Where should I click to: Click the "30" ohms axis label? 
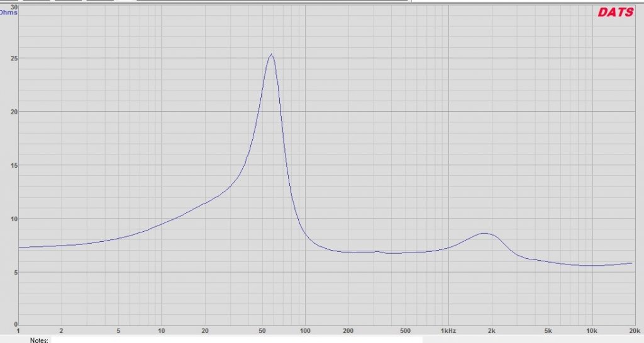[x=14, y=7]
